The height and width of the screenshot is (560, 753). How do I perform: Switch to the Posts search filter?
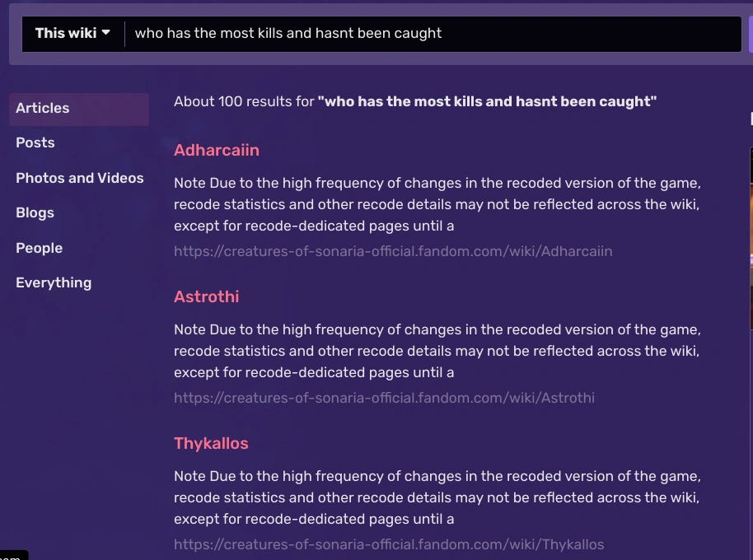pos(35,142)
